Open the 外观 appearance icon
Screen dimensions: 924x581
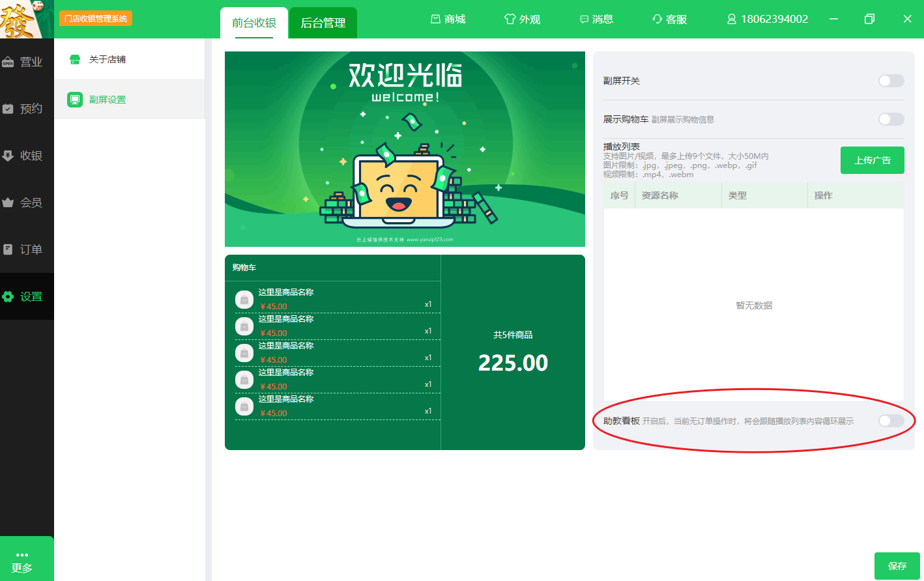point(523,19)
